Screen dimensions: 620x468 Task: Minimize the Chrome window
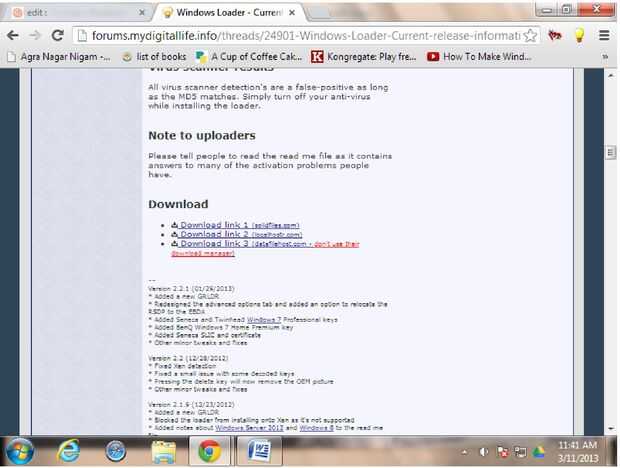click(x=547, y=9)
